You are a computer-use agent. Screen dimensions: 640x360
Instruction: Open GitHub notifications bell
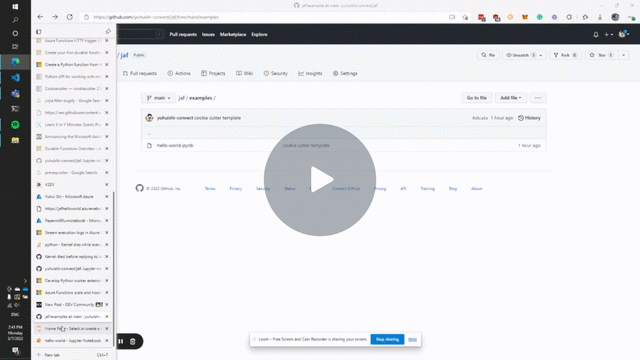pyautogui.click(x=596, y=35)
